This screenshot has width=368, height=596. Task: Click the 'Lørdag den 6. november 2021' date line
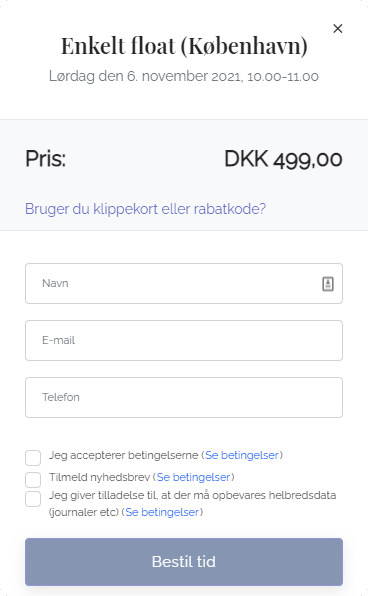point(184,76)
